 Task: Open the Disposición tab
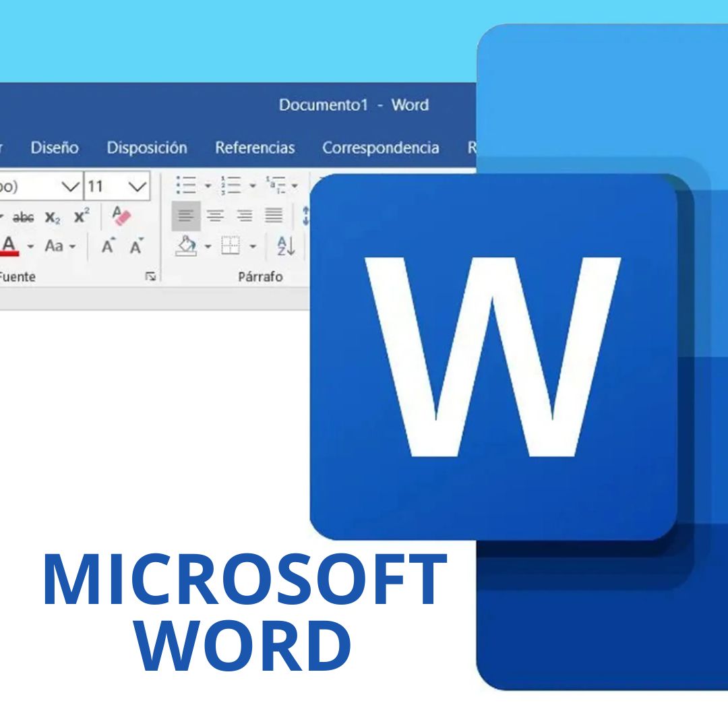tap(147, 148)
